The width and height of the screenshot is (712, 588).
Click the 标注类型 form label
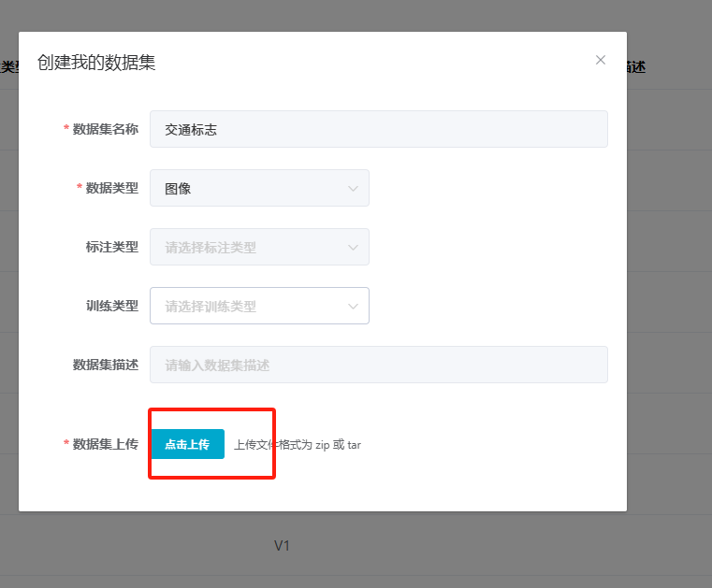(x=111, y=247)
